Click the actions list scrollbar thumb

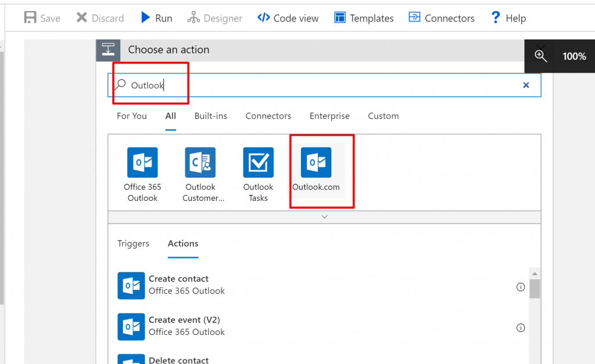click(535, 289)
